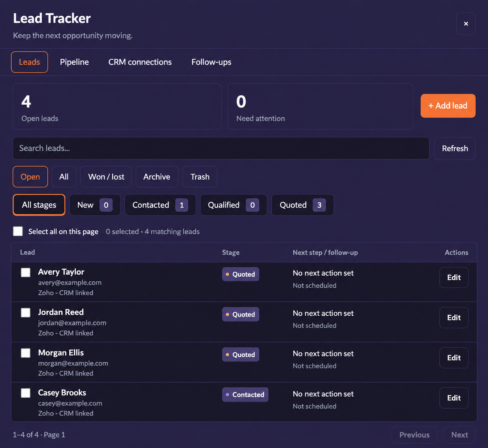Image resolution: width=488 pixels, height=448 pixels.
Task: Click the Add lead button
Action: (x=448, y=106)
